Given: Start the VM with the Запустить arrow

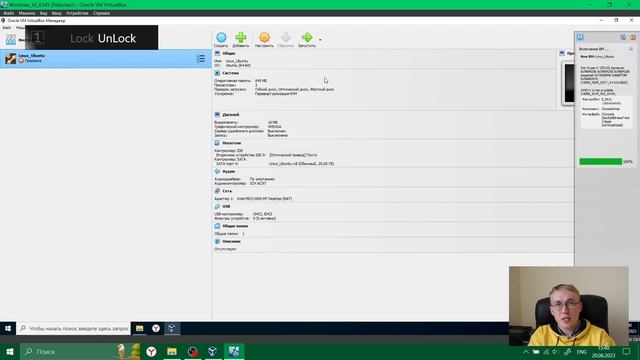Looking at the screenshot, I should 307,38.
